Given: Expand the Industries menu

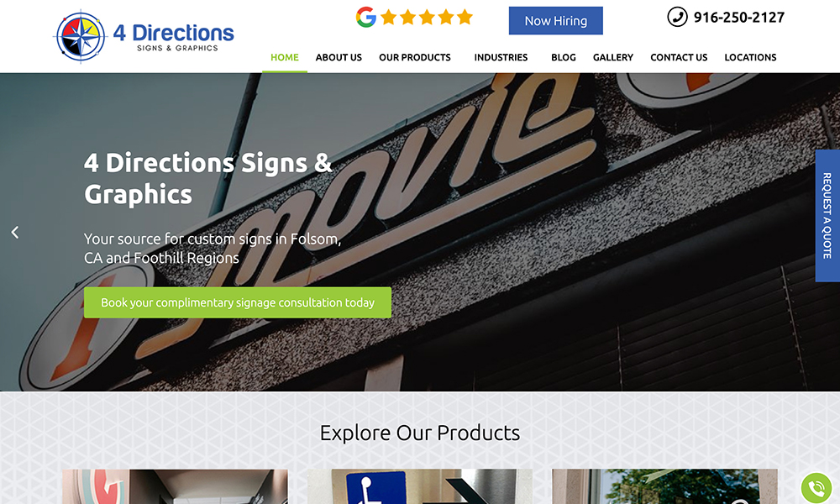Looking at the screenshot, I should pos(501,57).
